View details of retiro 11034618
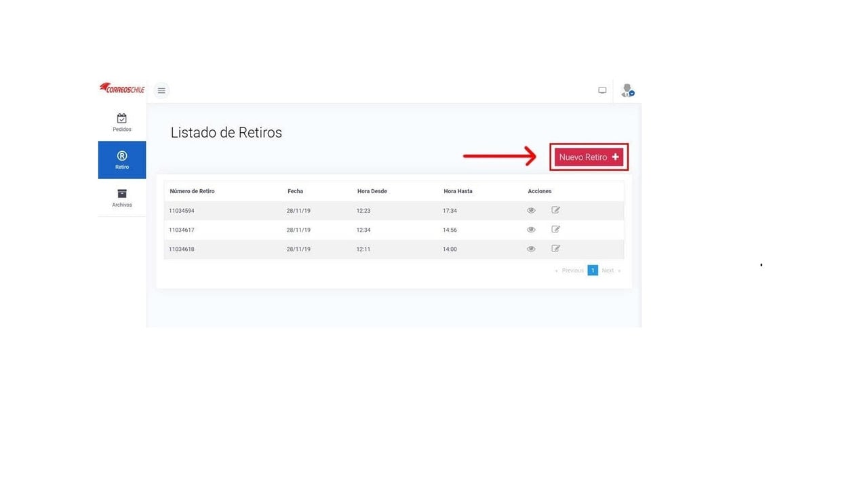This screenshot has height=488, width=868. pyautogui.click(x=531, y=249)
